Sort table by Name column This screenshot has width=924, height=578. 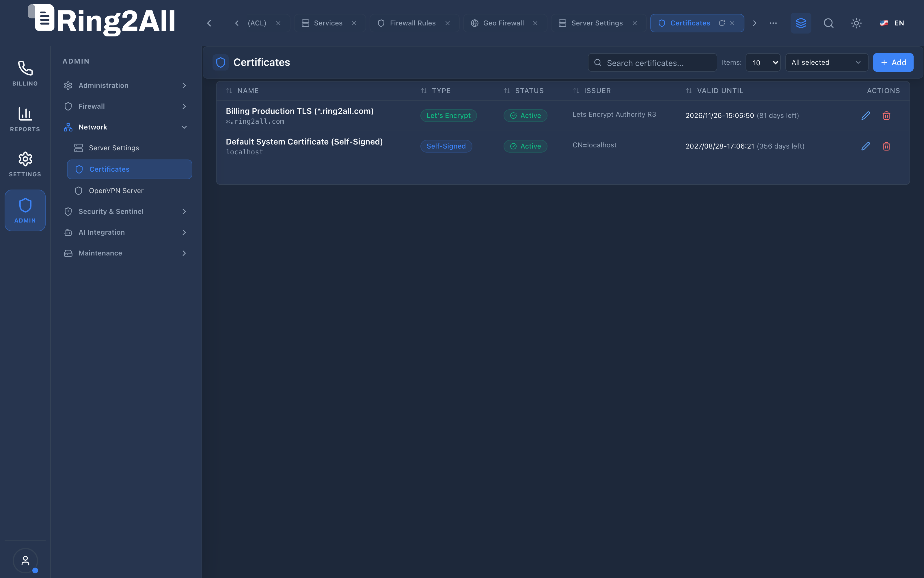(243, 90)
